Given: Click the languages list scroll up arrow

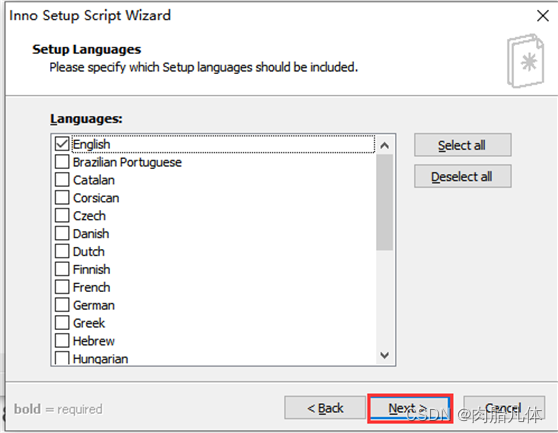Looking at the screenshot, I should (384, 145).
